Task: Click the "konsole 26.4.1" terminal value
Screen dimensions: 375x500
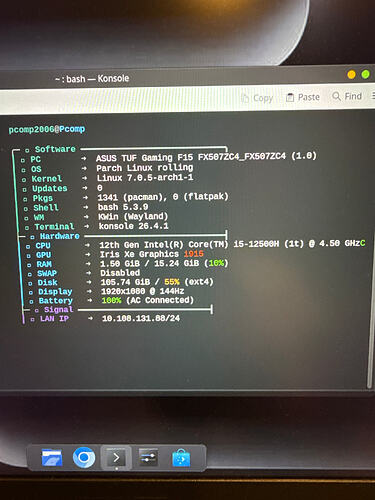Action: [133, 226]
